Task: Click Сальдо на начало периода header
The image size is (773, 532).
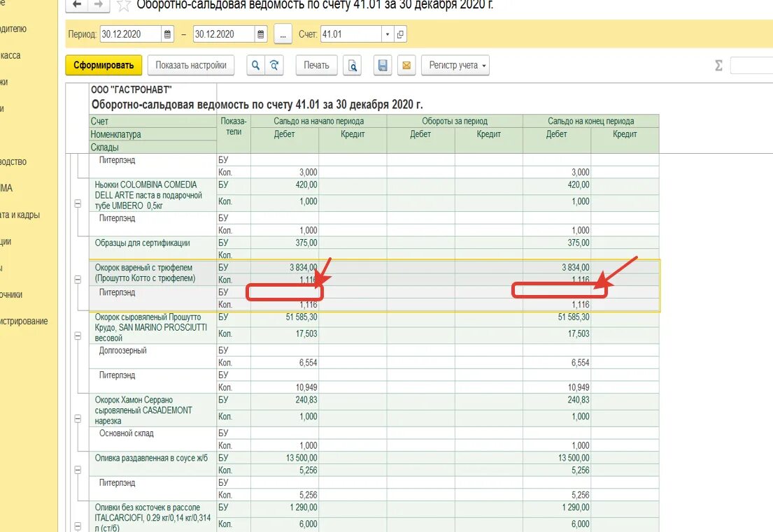Action: click(319, 121)
